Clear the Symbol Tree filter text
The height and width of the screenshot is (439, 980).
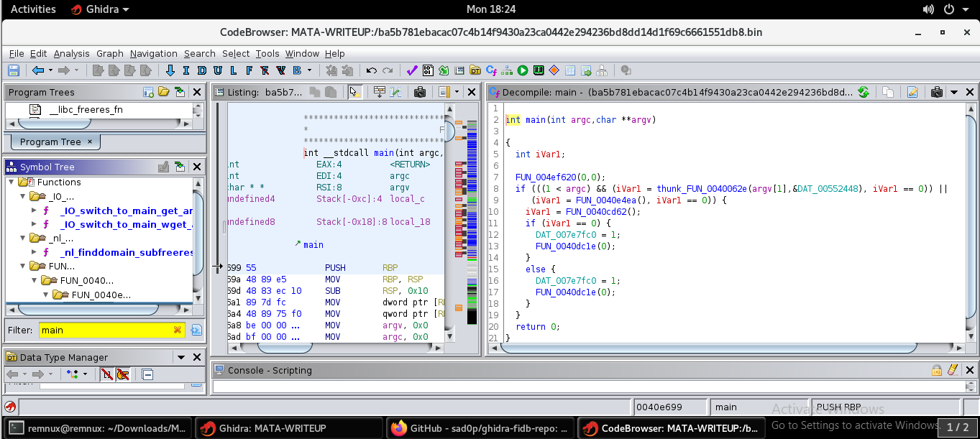coord(177,330)
